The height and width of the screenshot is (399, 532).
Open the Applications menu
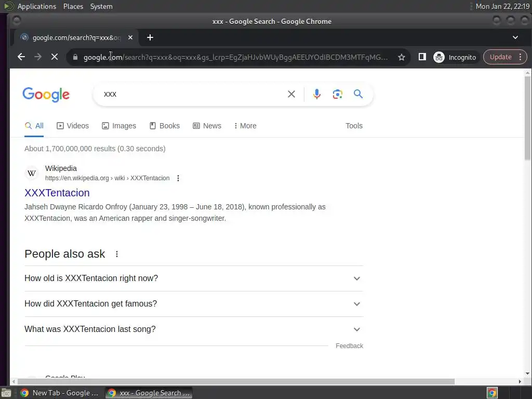tap(37, 6)
